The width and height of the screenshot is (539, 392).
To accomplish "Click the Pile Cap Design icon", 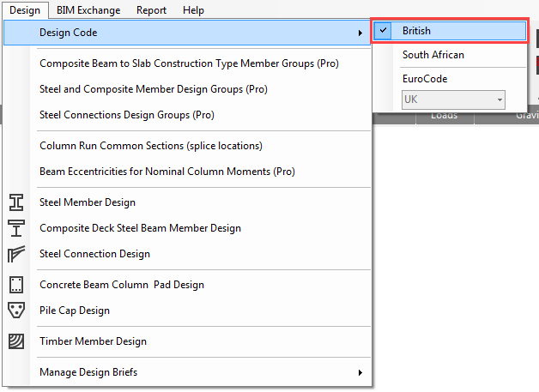I will click(x=16, y=311).
